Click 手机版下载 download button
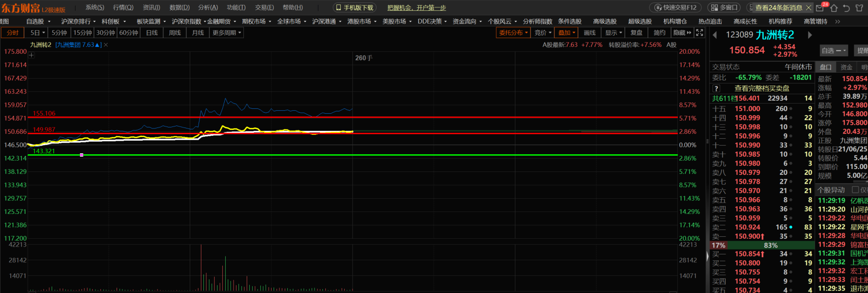 355,8
